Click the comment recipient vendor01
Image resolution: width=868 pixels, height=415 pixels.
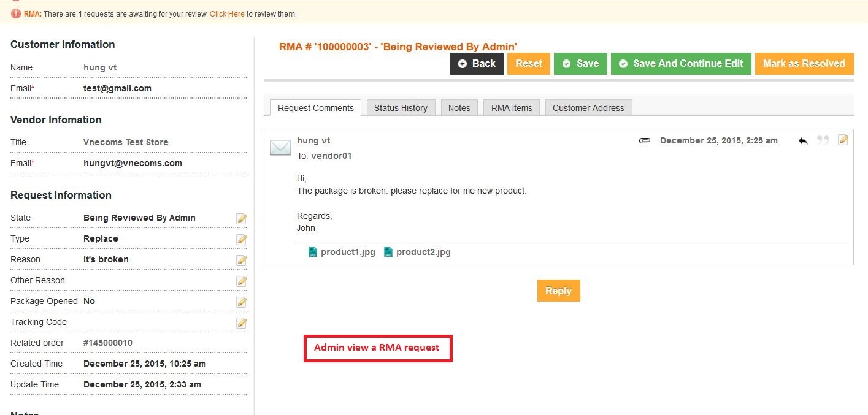coord(331,156)
